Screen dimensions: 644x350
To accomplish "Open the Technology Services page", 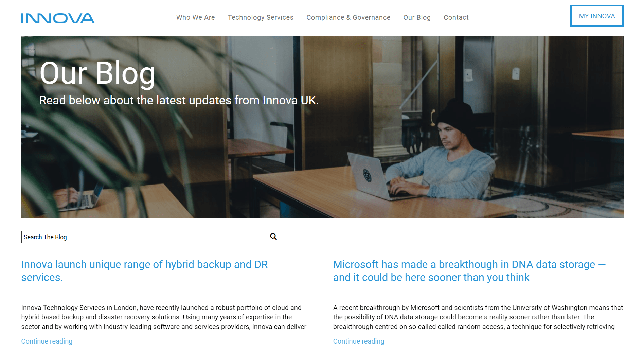I will [261, 17].
